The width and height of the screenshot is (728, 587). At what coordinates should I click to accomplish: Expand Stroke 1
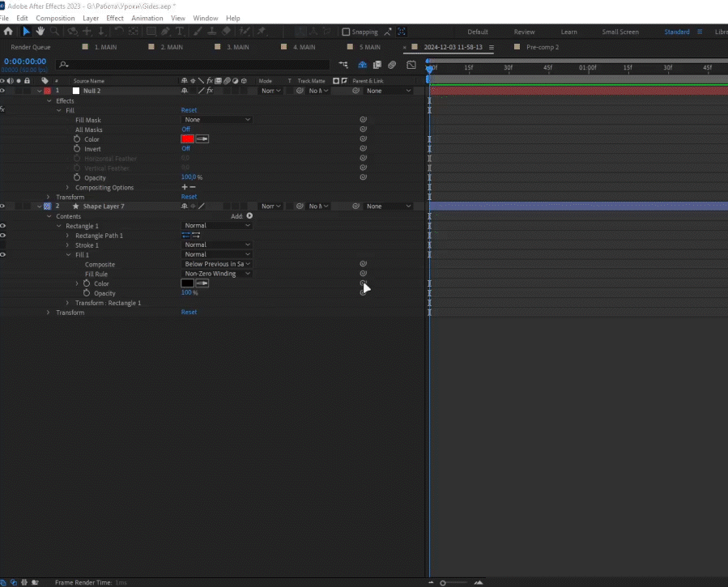[x=68, y=245]
